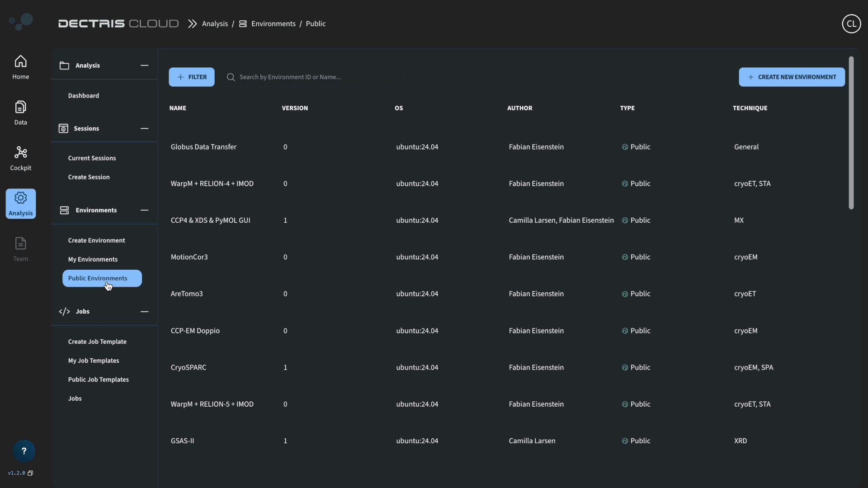868x488 pixels.
Task: Click author Camilla Larsen, Fabian Eisenstein
Action: 561,221
